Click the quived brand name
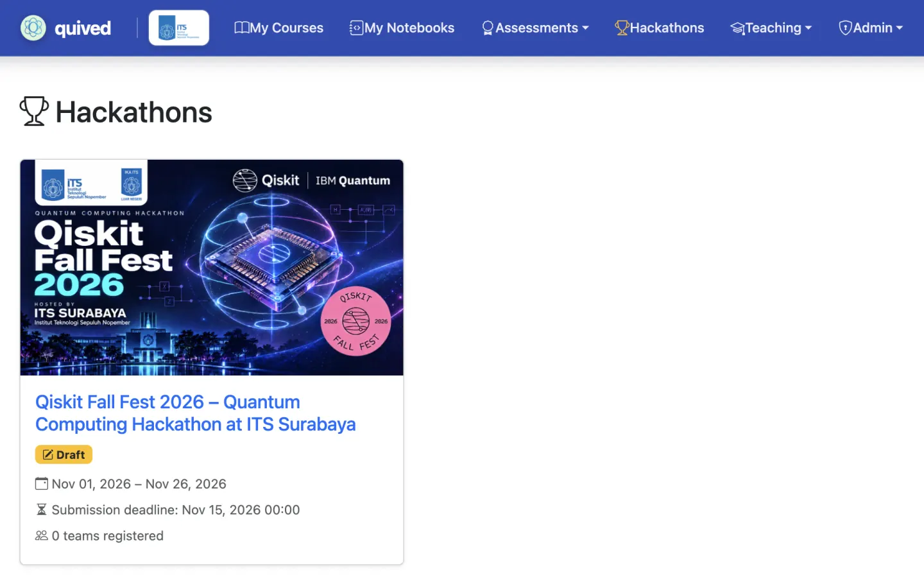The height and width of the screenshot is (588, 924). 83,28
